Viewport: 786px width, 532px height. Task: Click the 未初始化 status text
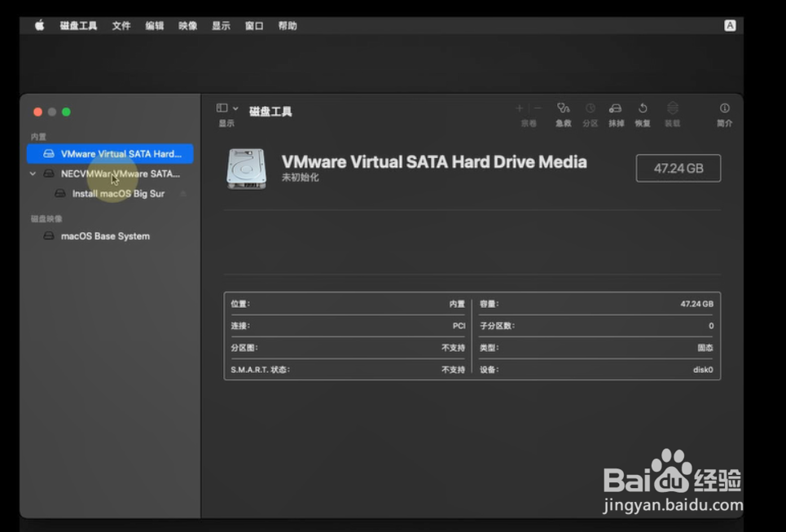coord(301,178)
